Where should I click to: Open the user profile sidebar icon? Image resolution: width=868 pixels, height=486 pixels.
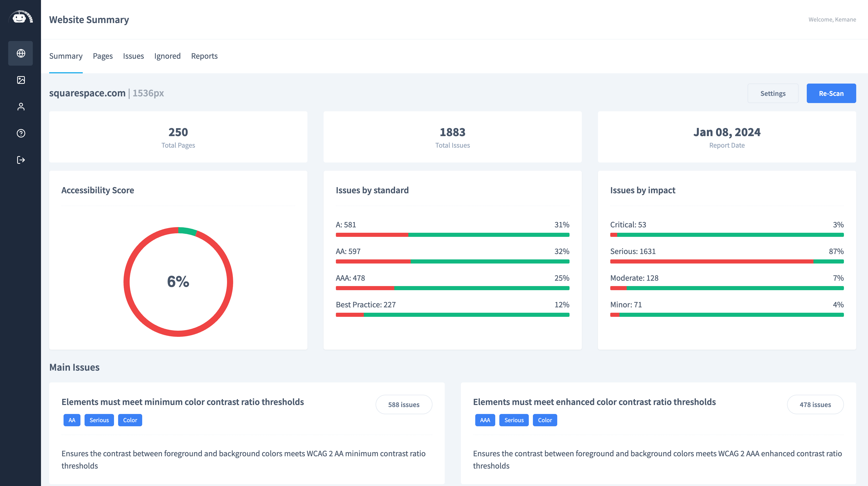pos(20,106)
